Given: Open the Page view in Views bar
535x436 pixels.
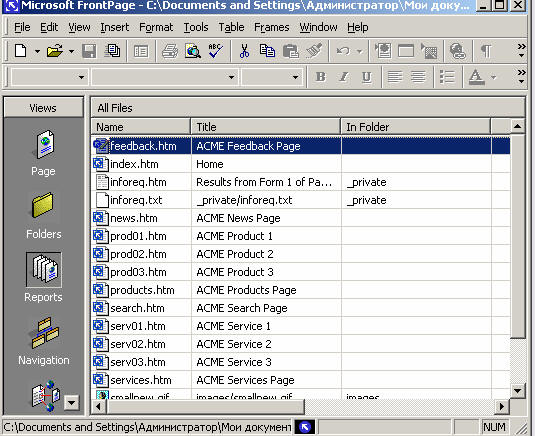Looking at the screenshot, I should [x=44, y=152].
